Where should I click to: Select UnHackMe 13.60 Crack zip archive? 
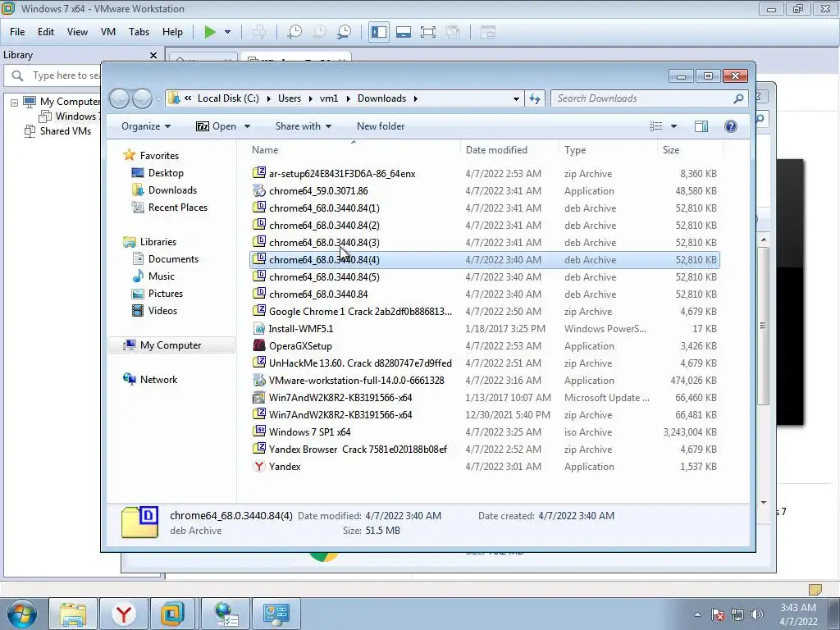[484, 363]
